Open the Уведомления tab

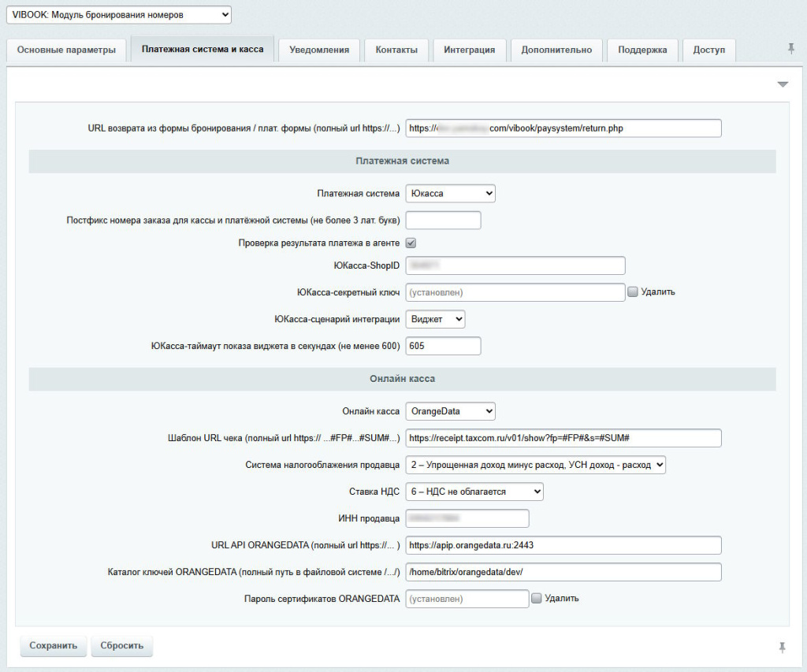[x=319, y=50]
